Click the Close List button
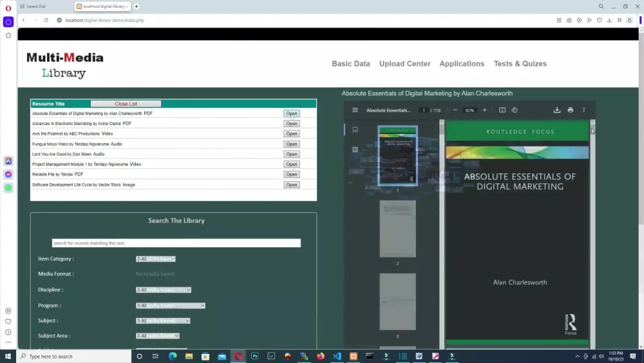The height and width of the screenshot is (363, 644). pyautogui.click(x=126, y=104)
